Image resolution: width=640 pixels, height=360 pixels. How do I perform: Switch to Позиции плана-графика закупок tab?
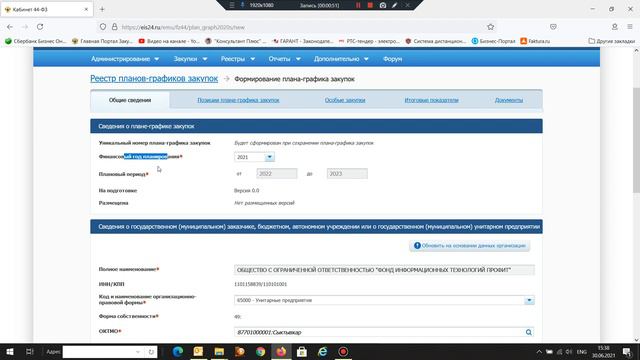(238, 100)
